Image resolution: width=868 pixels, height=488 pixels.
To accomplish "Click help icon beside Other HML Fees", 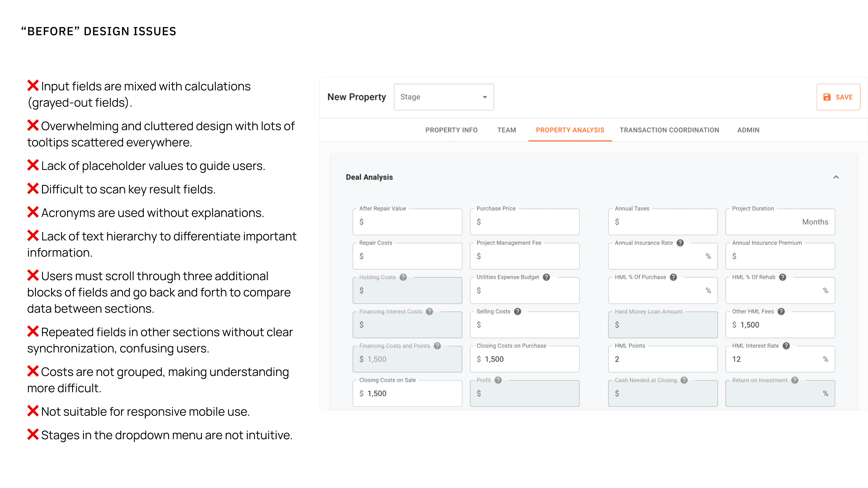I will (x=781, y=312).
